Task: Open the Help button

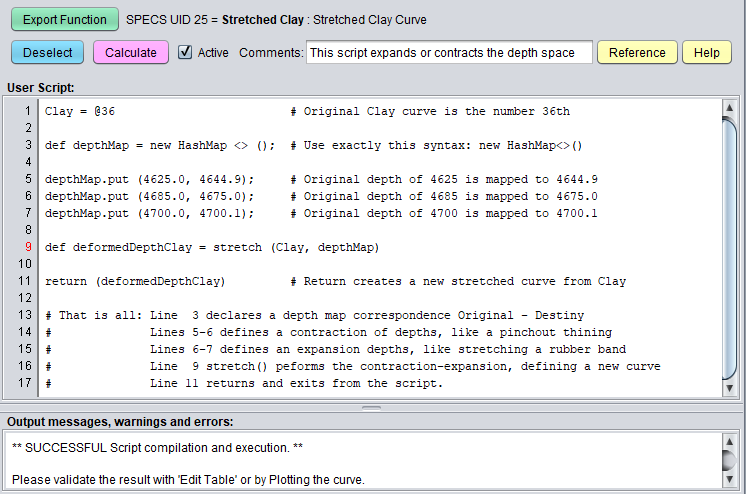Action: click(x=706, y=52)
